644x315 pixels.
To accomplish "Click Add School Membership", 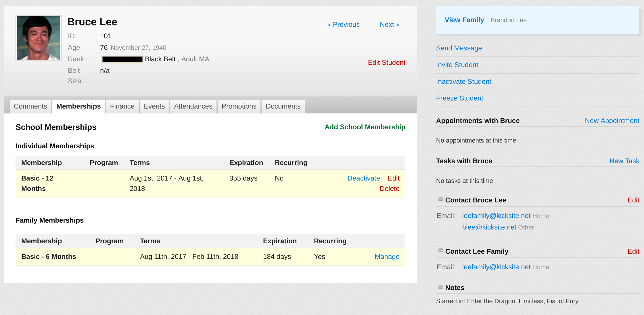I will 365,127.
